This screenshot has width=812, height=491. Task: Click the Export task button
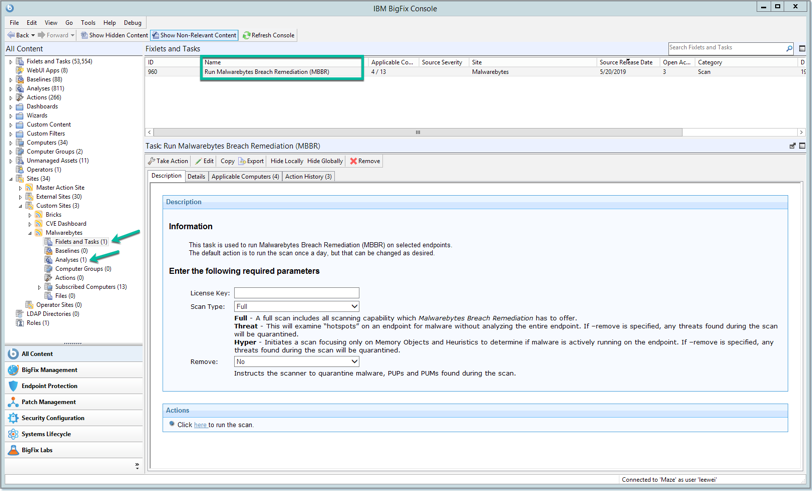point(251,161)
